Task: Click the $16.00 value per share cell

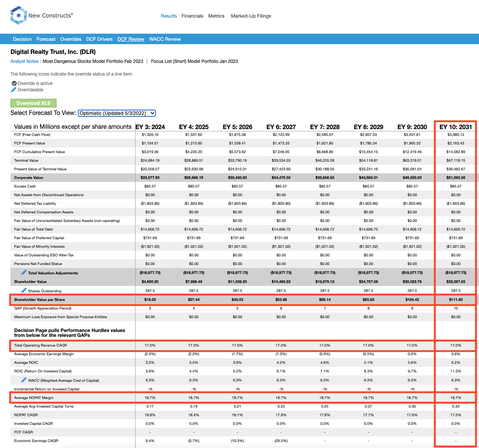Action: coord(150,300)
